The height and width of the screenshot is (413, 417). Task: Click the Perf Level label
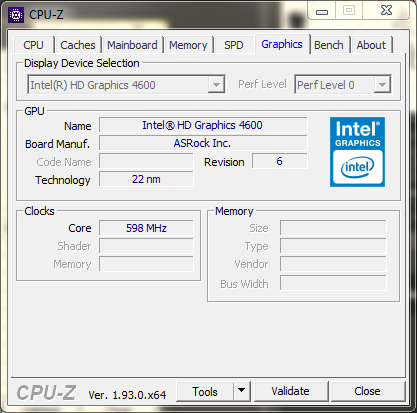pyautogui.click(x=262, y=84)
